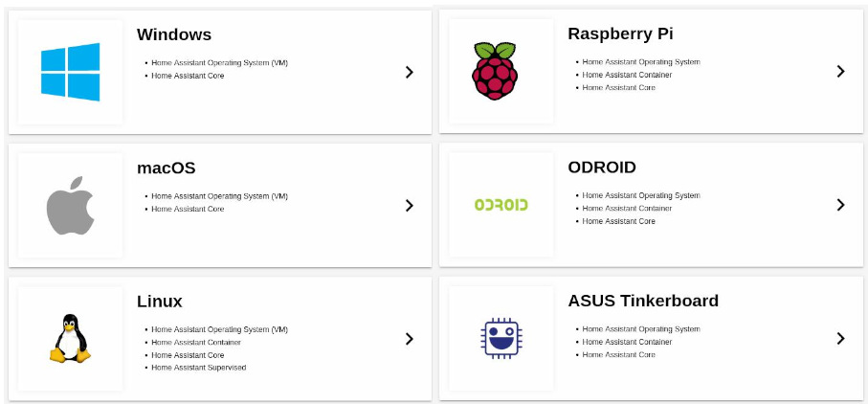Expand the Linux card chevron arrow
The image size is (868, 404).
409,339
